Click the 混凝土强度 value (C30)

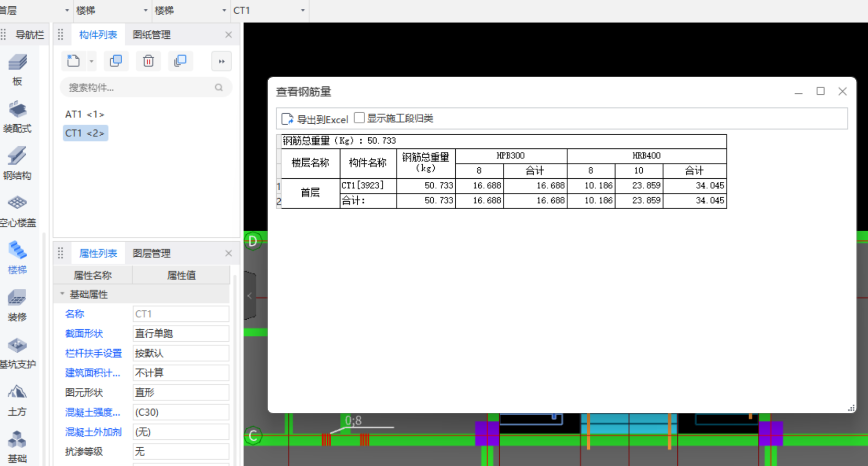pyautogui.click(x=181, y=412)
